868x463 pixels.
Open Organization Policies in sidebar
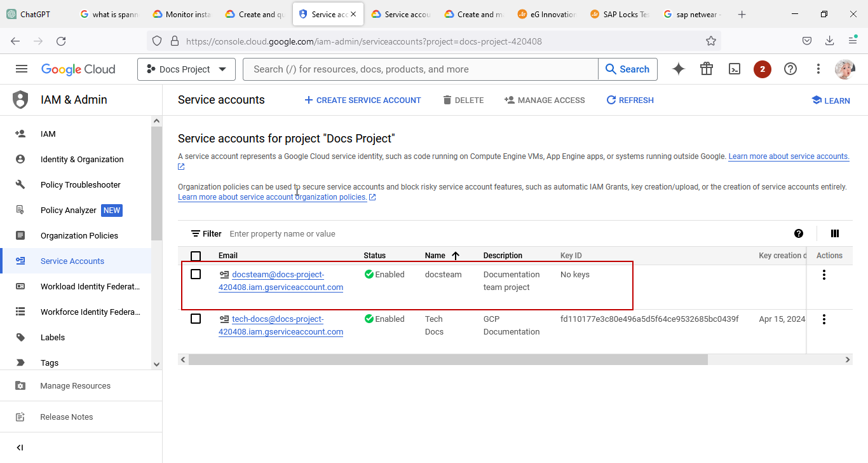click(76, 235)
